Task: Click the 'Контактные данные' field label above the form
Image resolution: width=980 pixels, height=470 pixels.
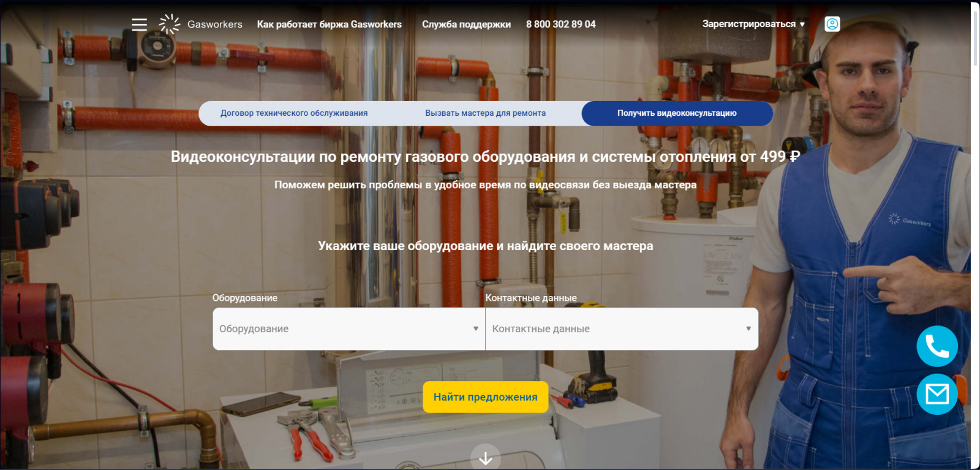Action: (x=531, y=298)
